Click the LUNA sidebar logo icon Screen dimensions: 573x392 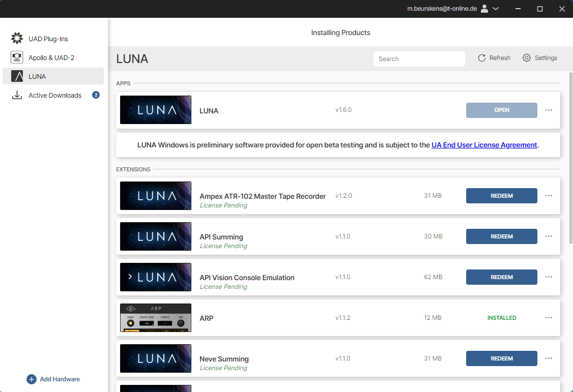pyautogui.click(x=17, y=76)
